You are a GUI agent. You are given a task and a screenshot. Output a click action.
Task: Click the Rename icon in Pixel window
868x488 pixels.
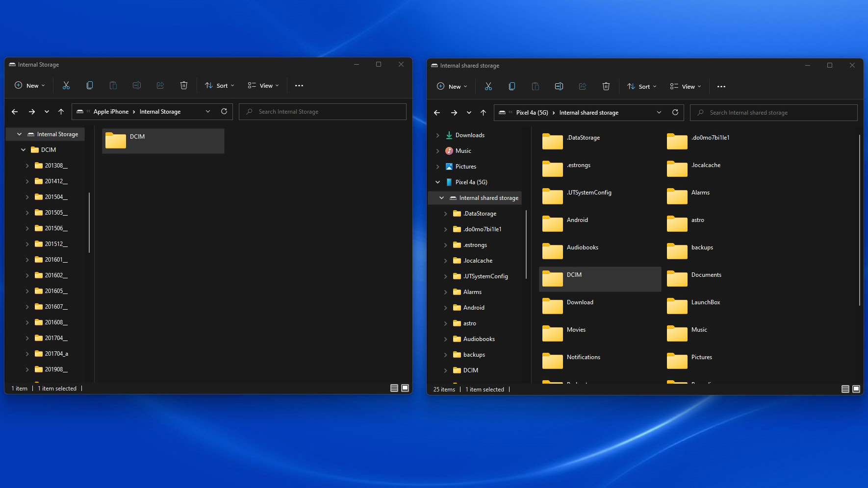tap(559, 86)
